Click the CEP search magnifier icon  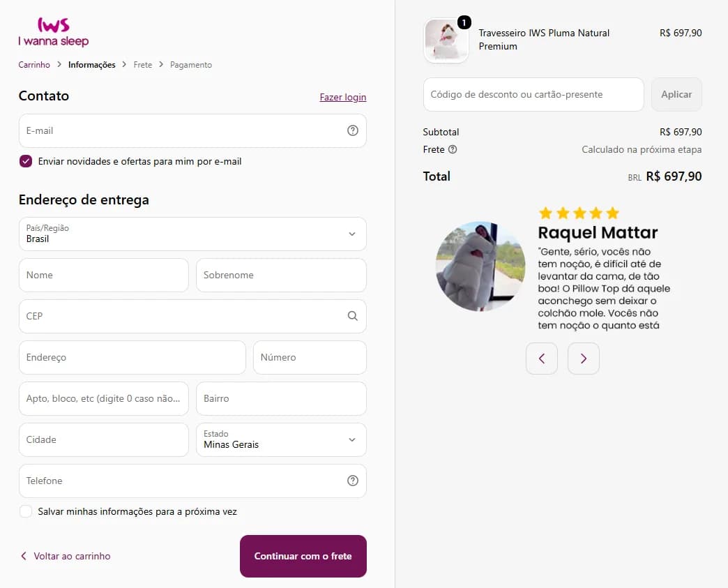tap(353, 316)
